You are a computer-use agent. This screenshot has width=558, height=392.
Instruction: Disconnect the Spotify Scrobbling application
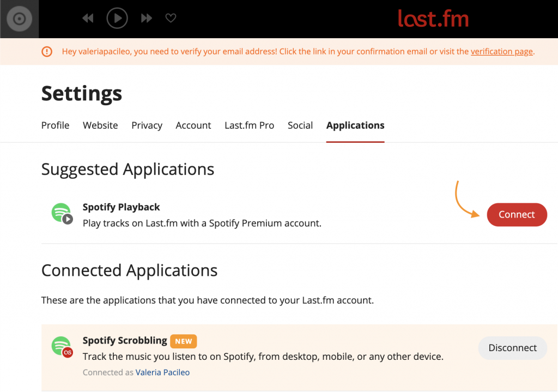tap(512, 348)
